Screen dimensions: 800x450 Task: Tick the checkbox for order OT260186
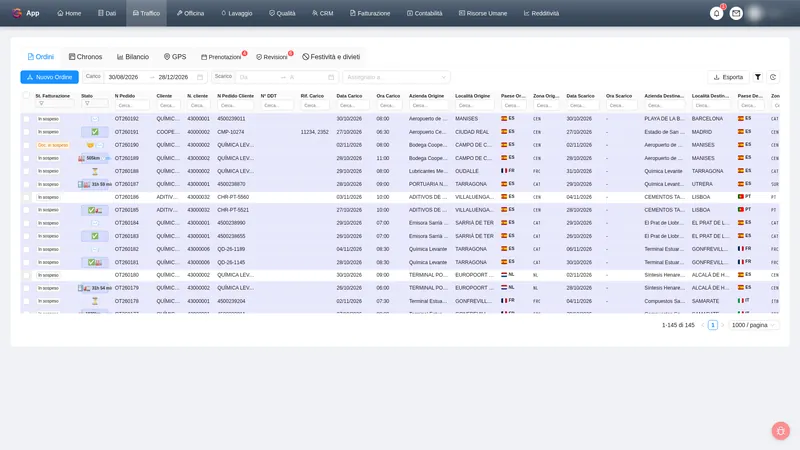pos(27,197)
